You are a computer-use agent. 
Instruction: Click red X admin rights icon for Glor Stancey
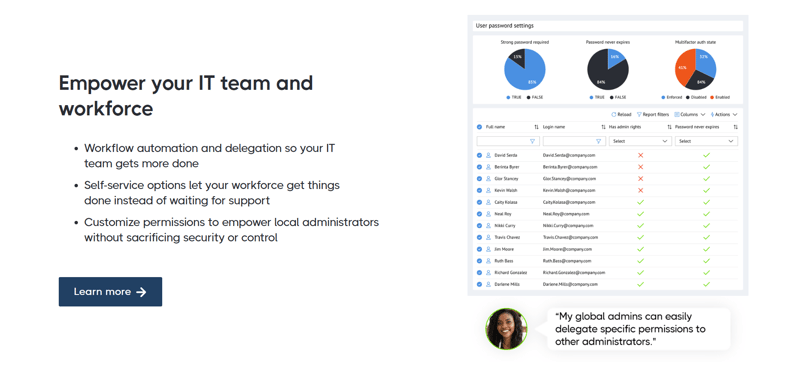click(x=641, y=179)
